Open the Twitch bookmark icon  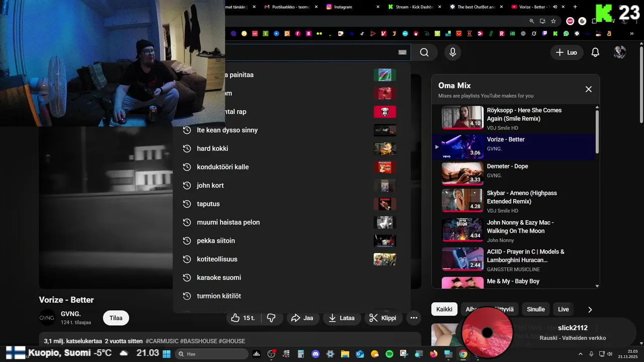(x=544, y=34)
